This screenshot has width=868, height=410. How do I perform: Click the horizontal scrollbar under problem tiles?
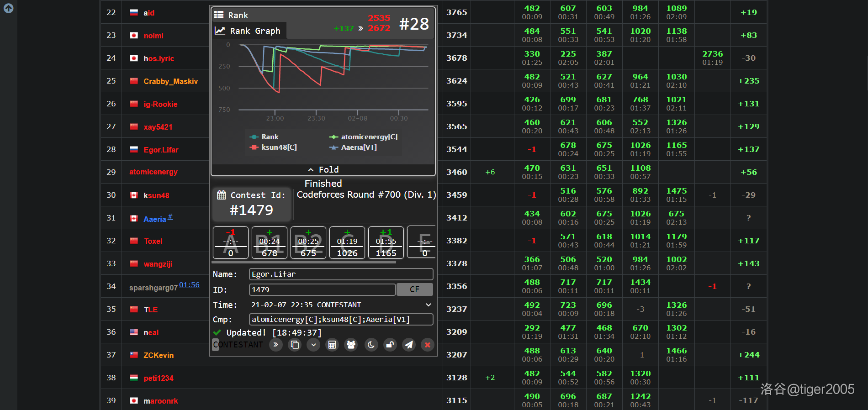[304, 263]
